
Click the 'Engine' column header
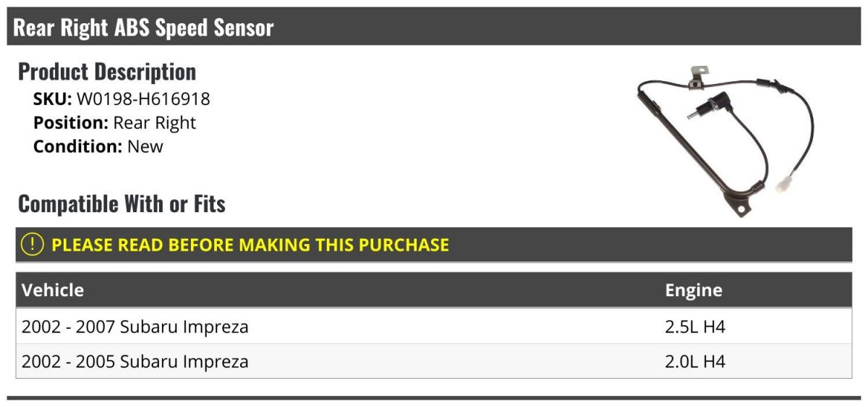[x=694, y=290]
